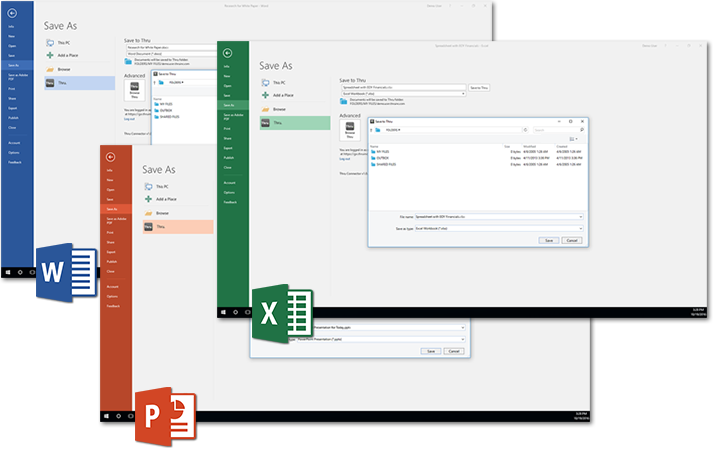Click Log out link in Excel window
Viewport: 713px width, 449px height.
345,159
